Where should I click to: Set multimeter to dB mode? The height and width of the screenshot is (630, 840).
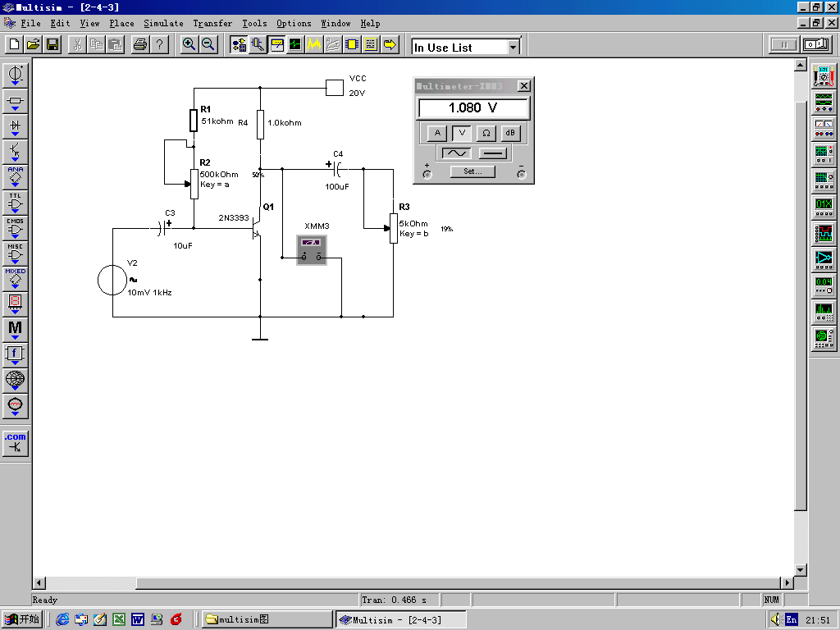click(510, 133)
